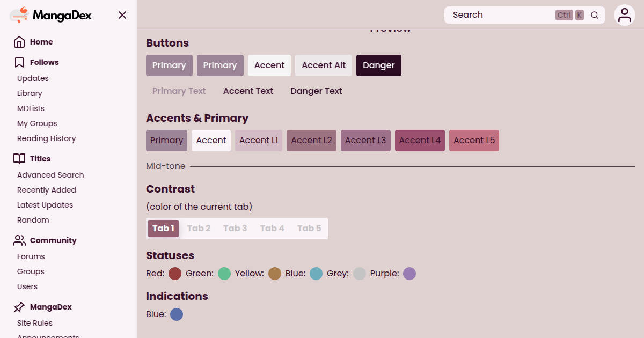Click the Community people icon
Image resolution: width=644 pixels, height=338 pixels.
tap(19, 240)
